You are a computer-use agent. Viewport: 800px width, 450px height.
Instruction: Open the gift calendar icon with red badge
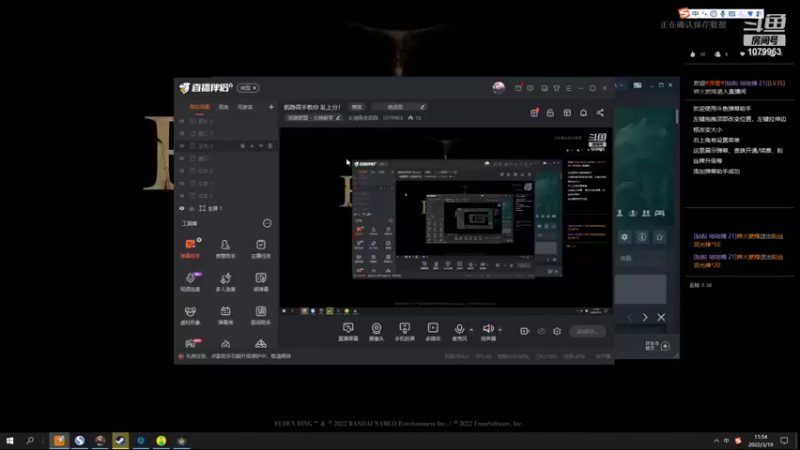tap(534, 112)
